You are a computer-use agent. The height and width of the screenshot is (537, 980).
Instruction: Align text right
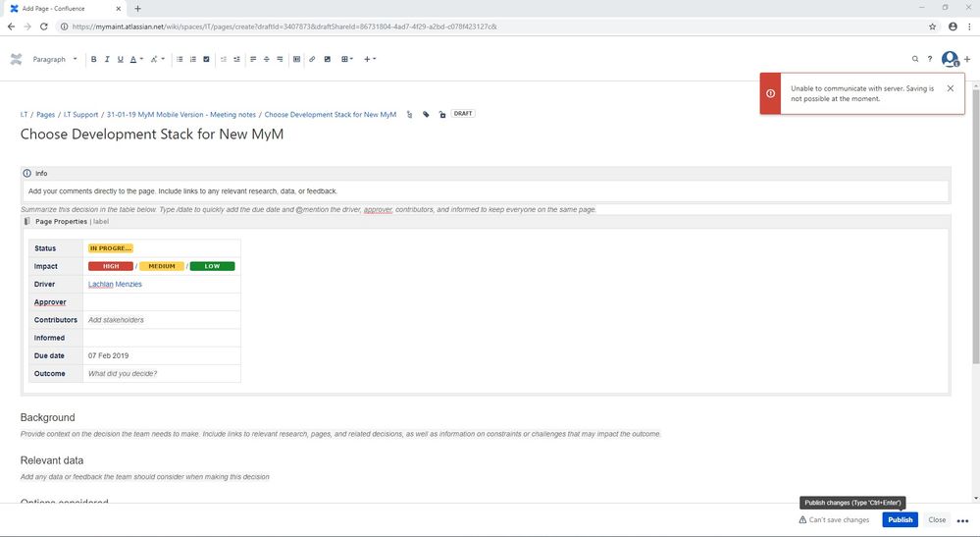point(280,59)
